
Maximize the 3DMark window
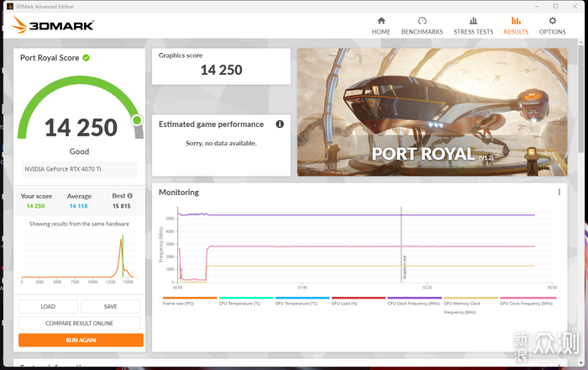[556, 7]
